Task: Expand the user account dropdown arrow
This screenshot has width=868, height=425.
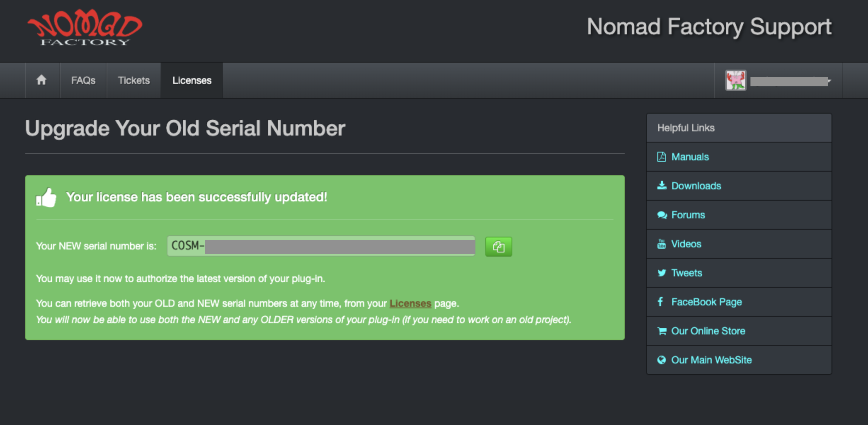Action: 829,81
